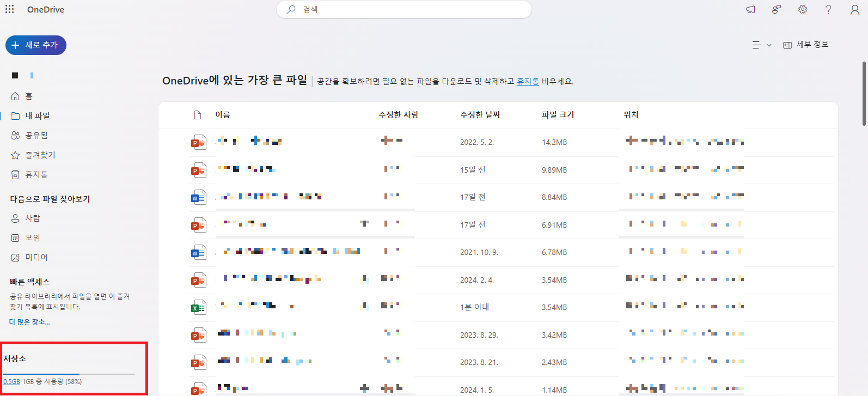Click the vertical scrollbar on the right
The width and height of the screenshot is (868, 396).
(864, 94)
